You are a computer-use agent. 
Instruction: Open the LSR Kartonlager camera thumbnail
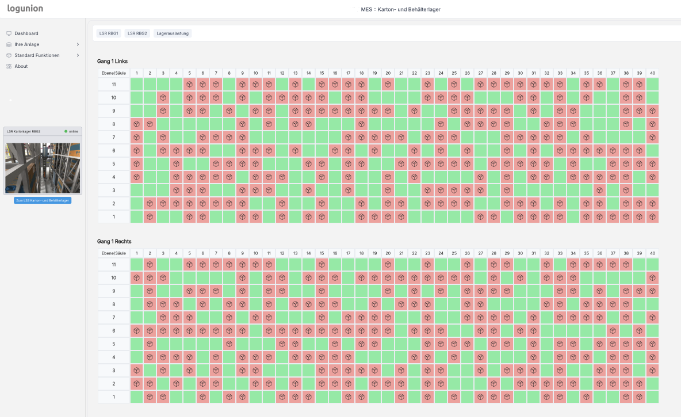(x=42, y=166)
